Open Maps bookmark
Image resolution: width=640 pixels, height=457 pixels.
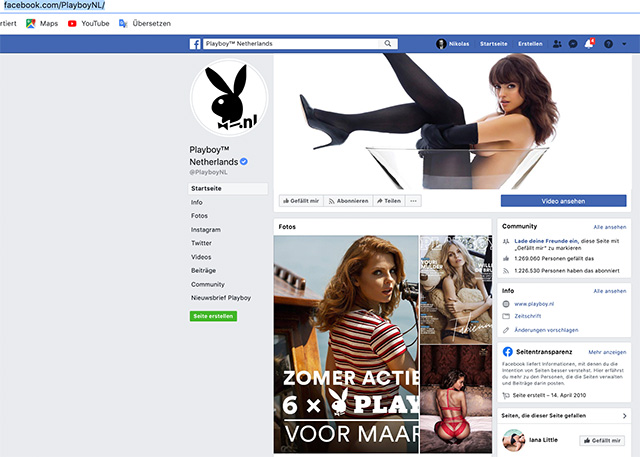(x=42, y=23)
